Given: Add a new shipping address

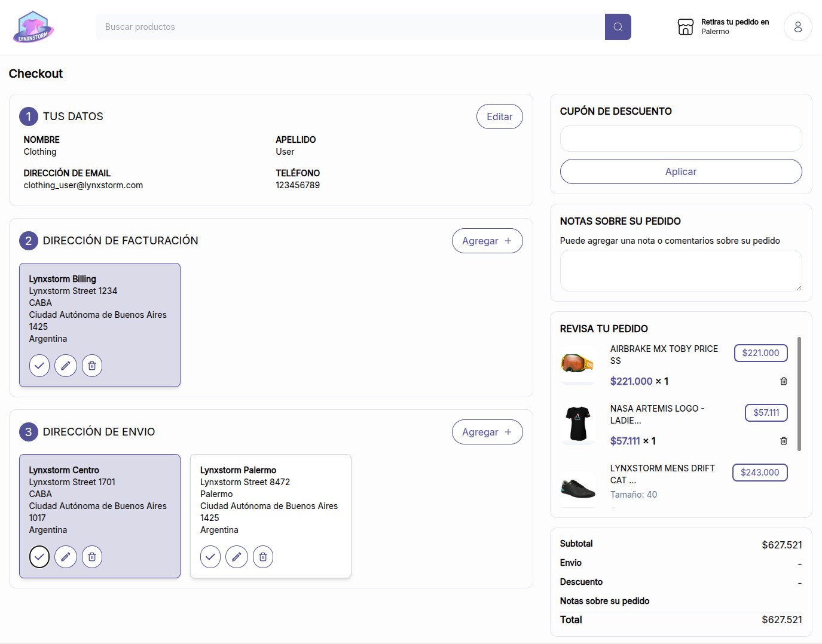Looking at the screenshot, I should pos(487,432).
